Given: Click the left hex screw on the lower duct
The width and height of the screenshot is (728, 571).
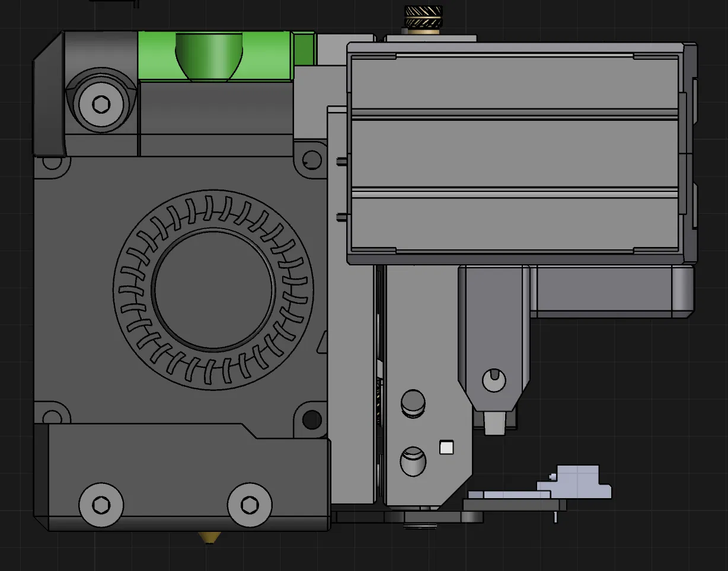Looking at the screenshot, I should pos(101,505).
